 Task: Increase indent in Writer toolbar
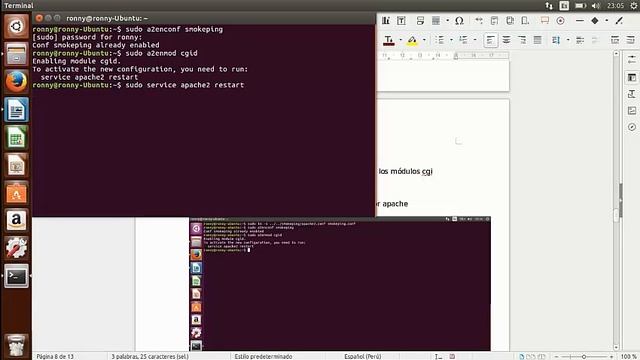615,40
